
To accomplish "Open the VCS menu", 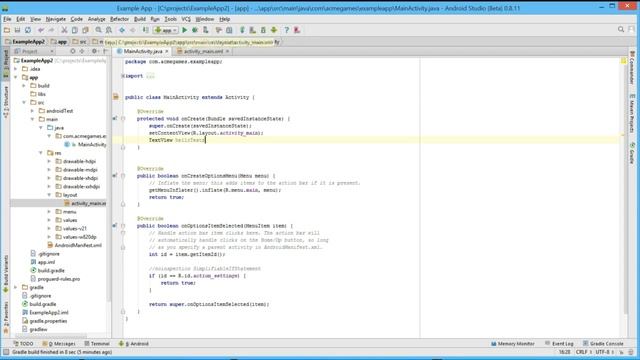I will point(186,19).
